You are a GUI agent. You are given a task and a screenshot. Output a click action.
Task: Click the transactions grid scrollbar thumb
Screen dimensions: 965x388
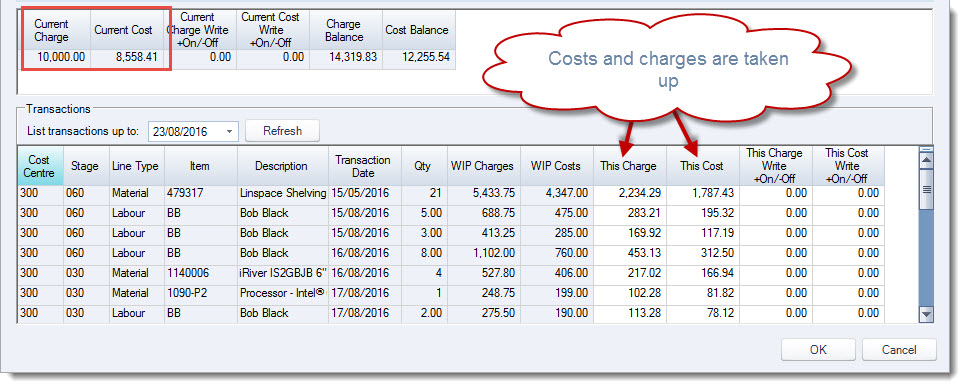point(926,190)
